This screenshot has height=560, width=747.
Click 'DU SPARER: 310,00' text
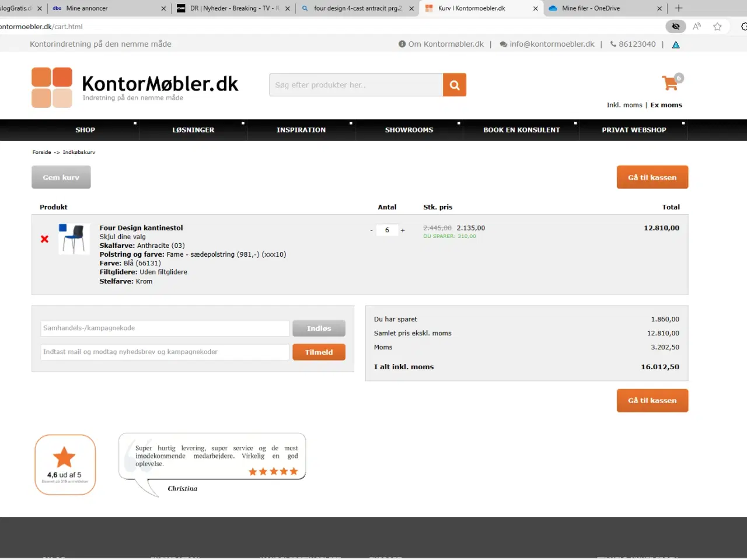(449, 236)
